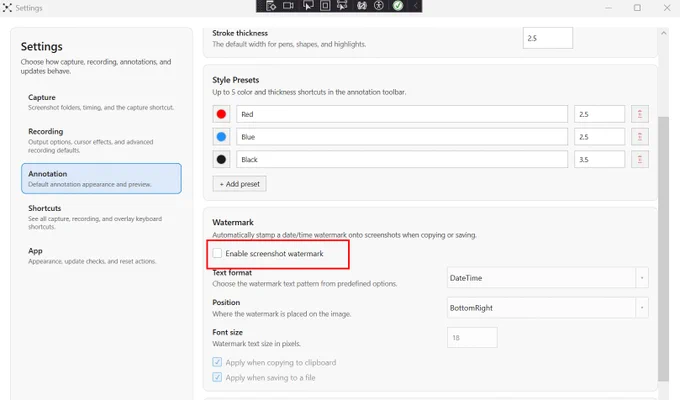680x400 pixels.
Task: Click the square fullscreen icon in top toolbar
Action: click(325, 6)
